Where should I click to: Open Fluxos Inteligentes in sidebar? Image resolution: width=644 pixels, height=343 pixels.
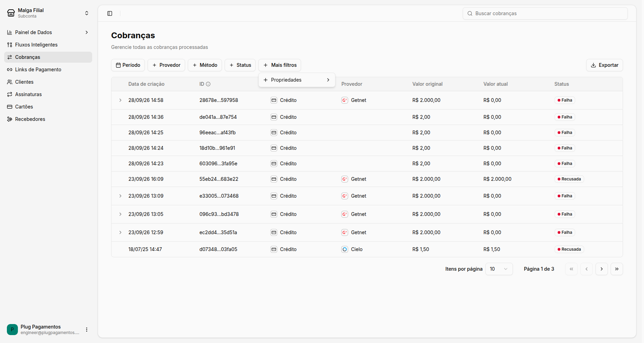tap(48, 45)
